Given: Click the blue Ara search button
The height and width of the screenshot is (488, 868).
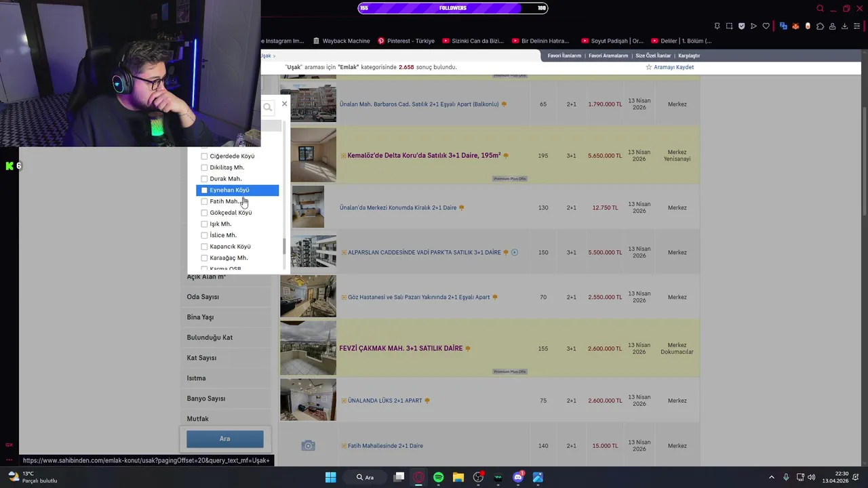Looking at the screenshot, I should pyautogui.click(x=224, y=439).
